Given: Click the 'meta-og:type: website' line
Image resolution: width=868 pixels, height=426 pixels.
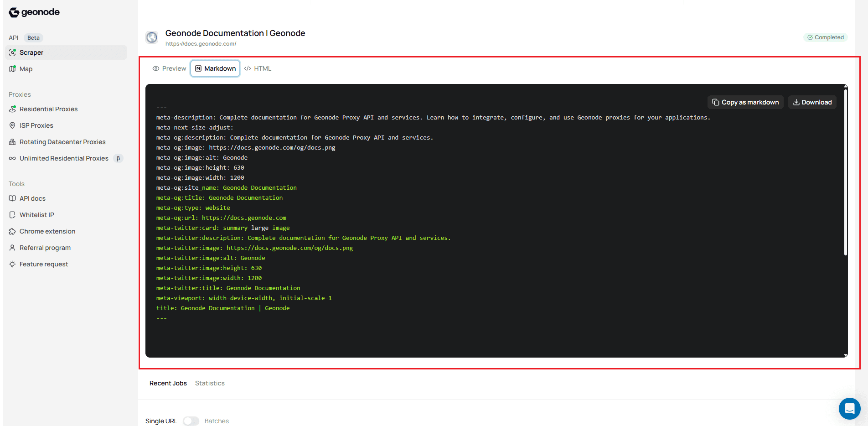Looking at the screenshot, I should click(x=193, y=208).
